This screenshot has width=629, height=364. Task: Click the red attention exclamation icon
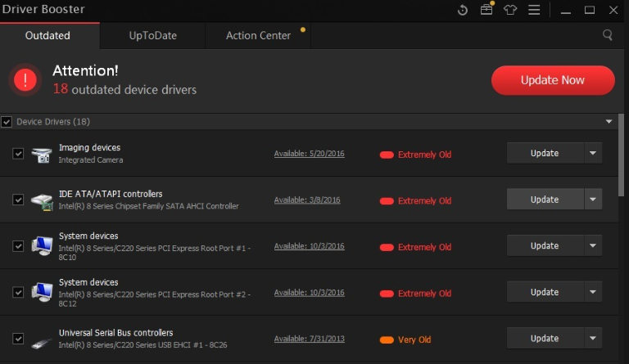tap(25, 79)
